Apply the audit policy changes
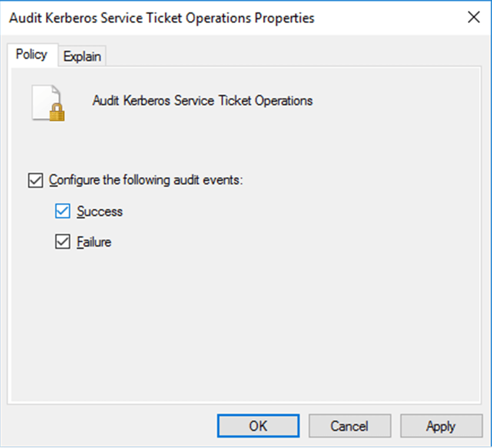Image resolution: width=492 pixels, height=448 pixels. point(441,426)
